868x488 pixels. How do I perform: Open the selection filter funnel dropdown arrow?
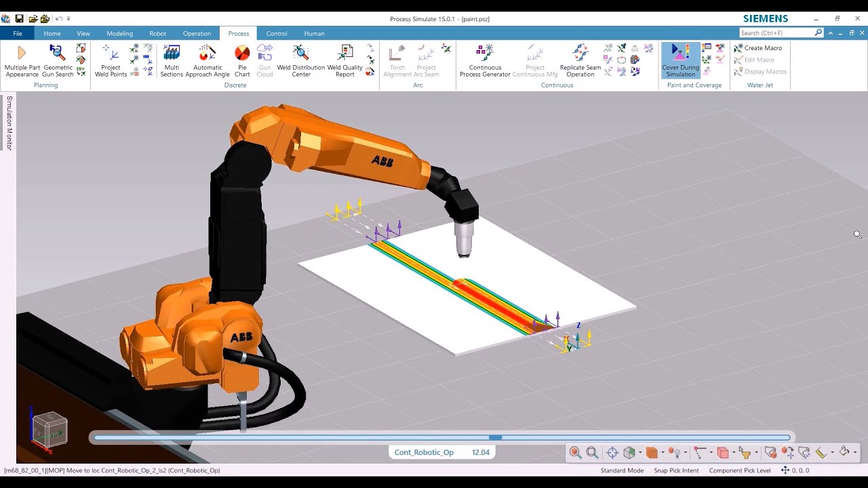(756, 452)
